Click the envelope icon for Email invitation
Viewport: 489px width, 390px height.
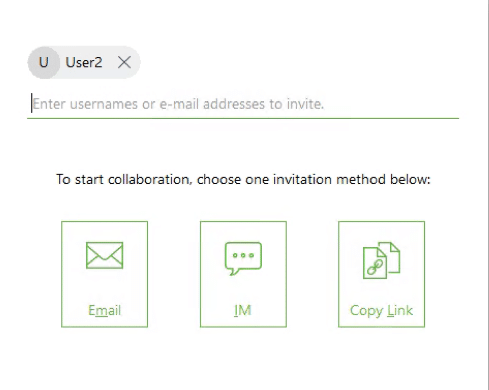(x=104, y=255)
